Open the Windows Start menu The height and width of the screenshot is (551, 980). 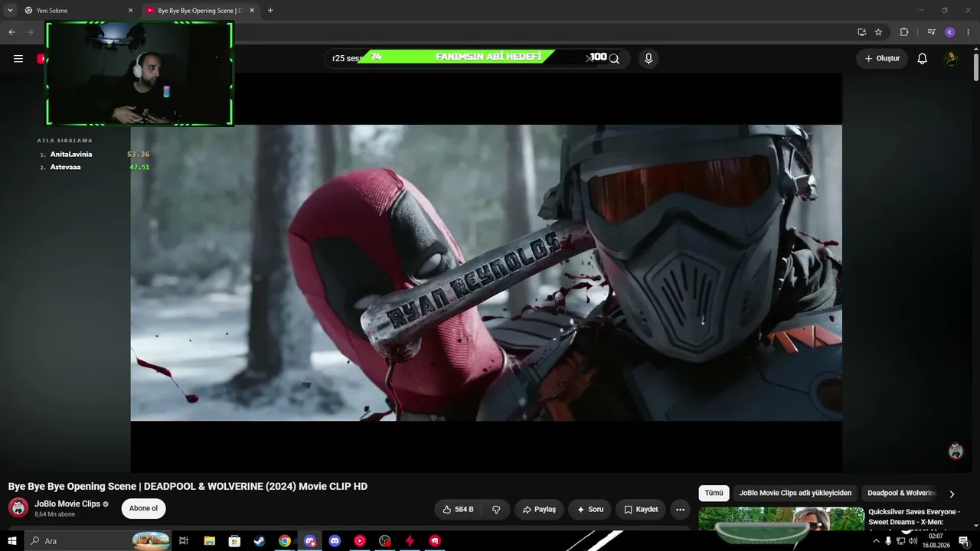click(x=12, y=541)
